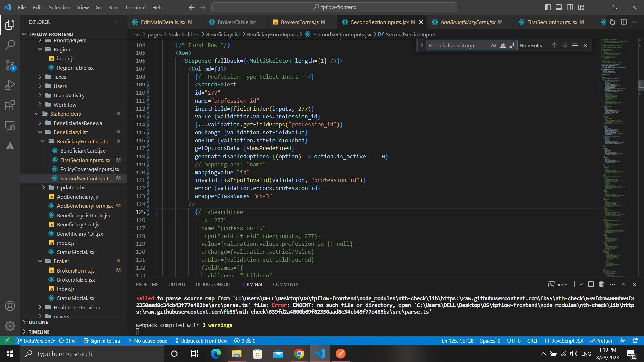644x362 pixels.
Task: Open Source Control view with badge
Action: (x=10, y=65)
